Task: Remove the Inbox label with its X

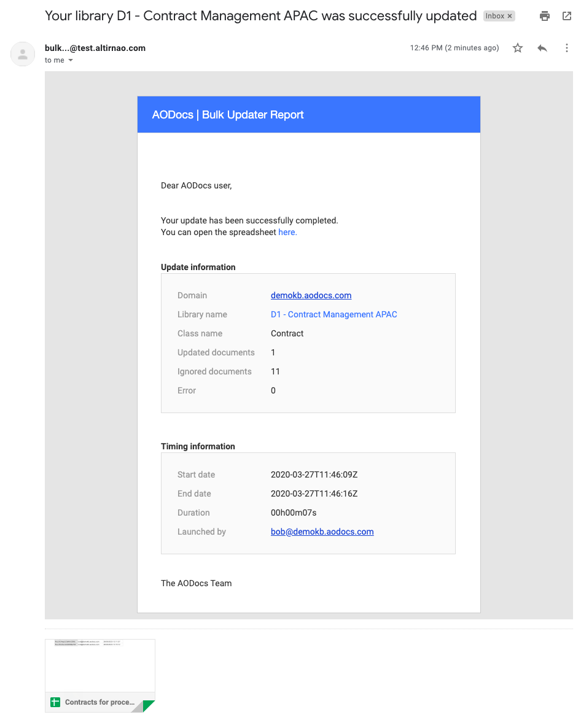Action: 510,16
